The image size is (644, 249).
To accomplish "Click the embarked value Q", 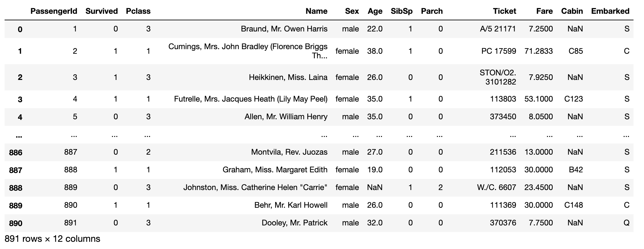I will 626,223.
